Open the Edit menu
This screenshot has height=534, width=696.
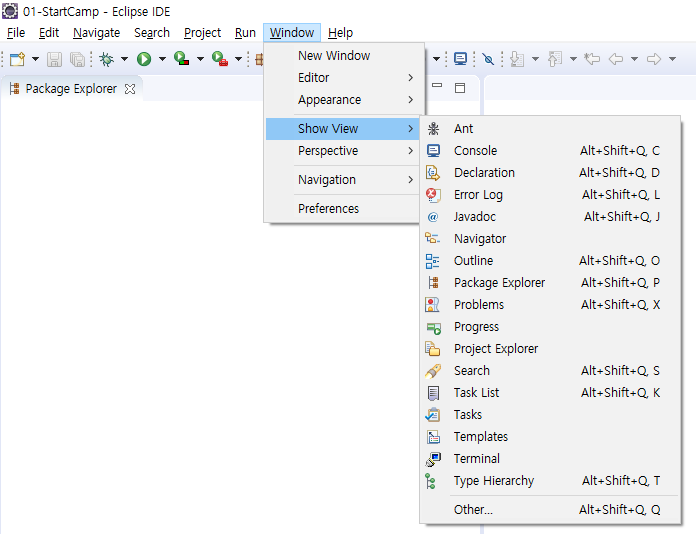pyautogui.click(x=49, y=33)
